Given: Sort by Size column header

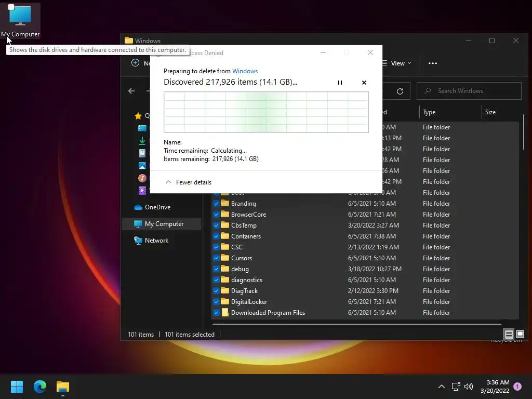Looking at the screenshot, I should 490,112.
